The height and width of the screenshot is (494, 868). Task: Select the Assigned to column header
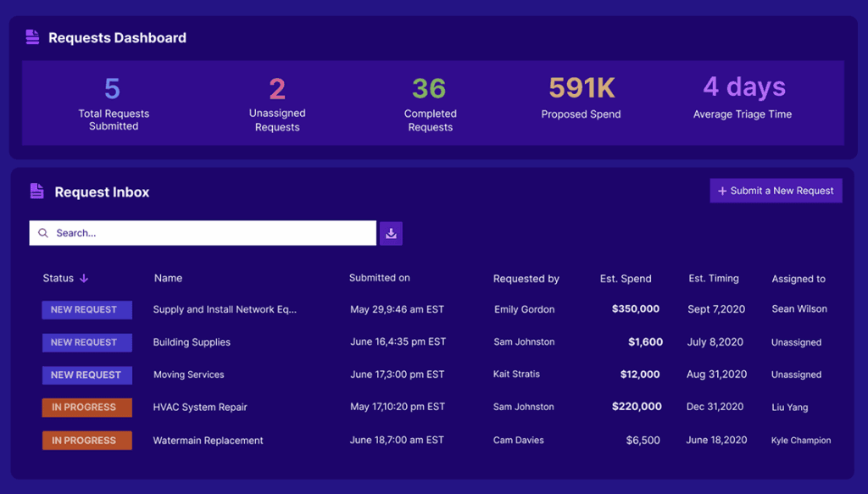[798, 278]
